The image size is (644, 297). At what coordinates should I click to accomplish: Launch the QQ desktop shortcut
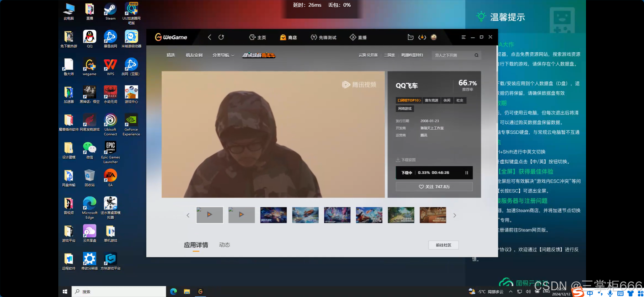click(90, 39)
